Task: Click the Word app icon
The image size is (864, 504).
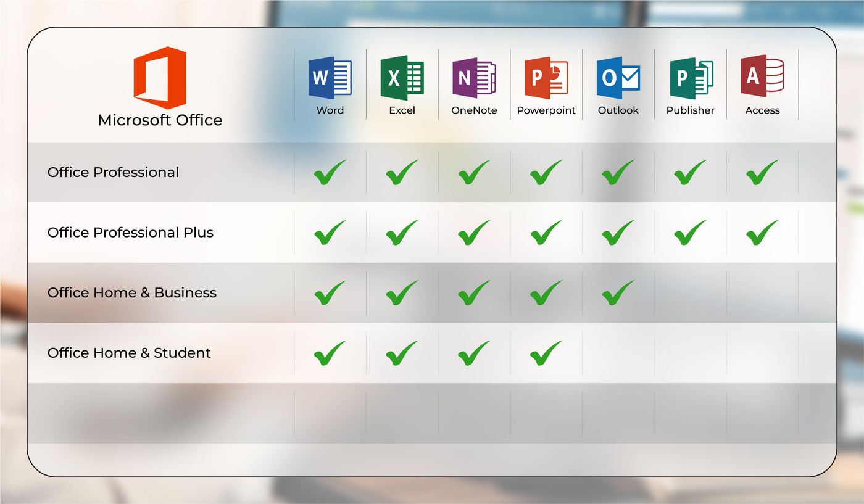Action: [x=330, y=78]
